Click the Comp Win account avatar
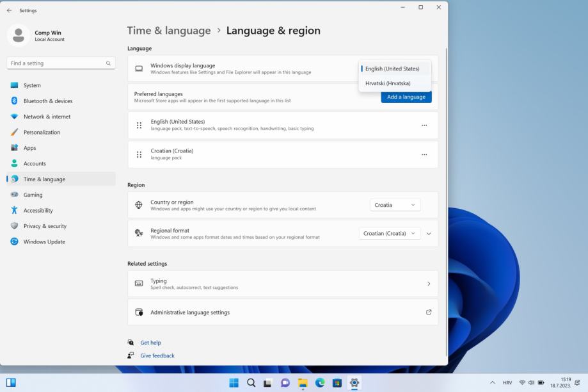Viewport: 588px width, 392px height. [x=19, y=36]
